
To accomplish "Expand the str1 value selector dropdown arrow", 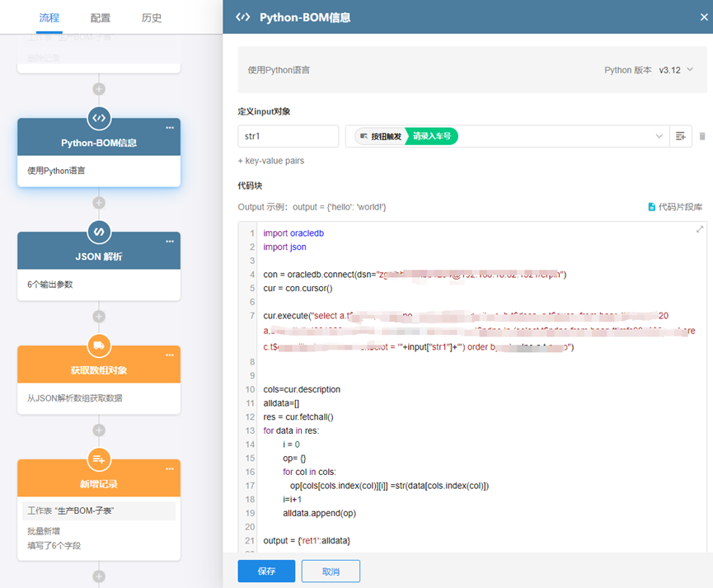I will [x=659, y=136].
